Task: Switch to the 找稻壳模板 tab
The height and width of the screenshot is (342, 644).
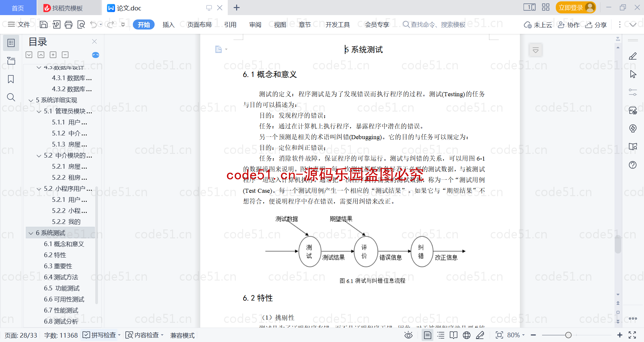Action: click(69, 8)
